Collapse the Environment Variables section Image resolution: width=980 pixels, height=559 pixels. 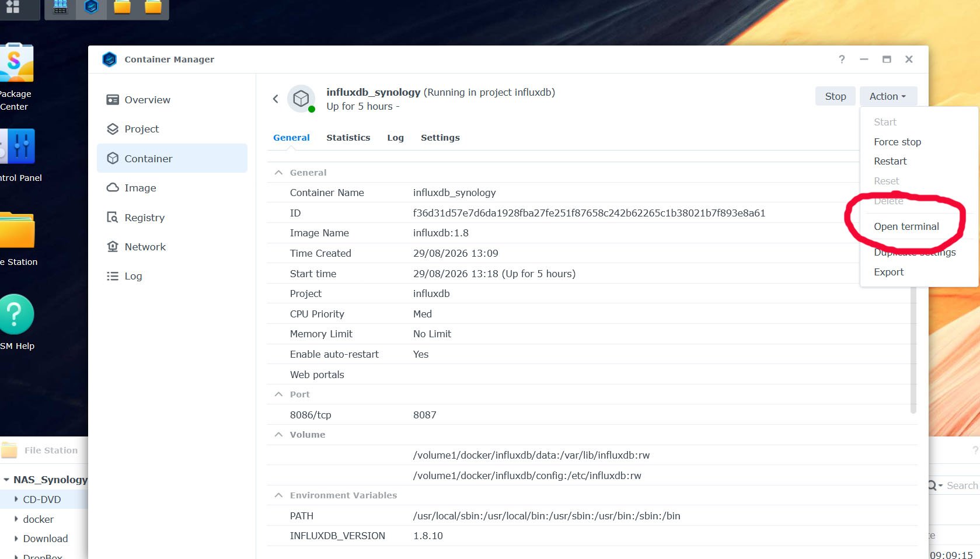point(279,495)
